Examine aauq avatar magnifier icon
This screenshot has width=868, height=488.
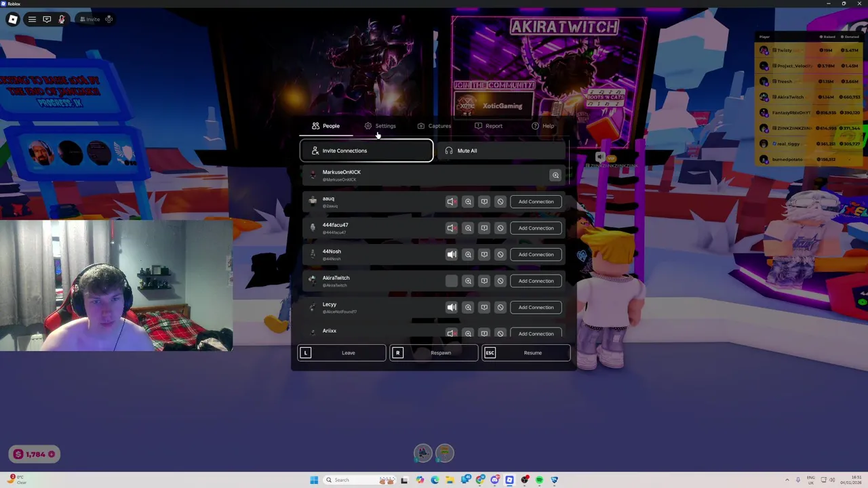tap(468, 201)
